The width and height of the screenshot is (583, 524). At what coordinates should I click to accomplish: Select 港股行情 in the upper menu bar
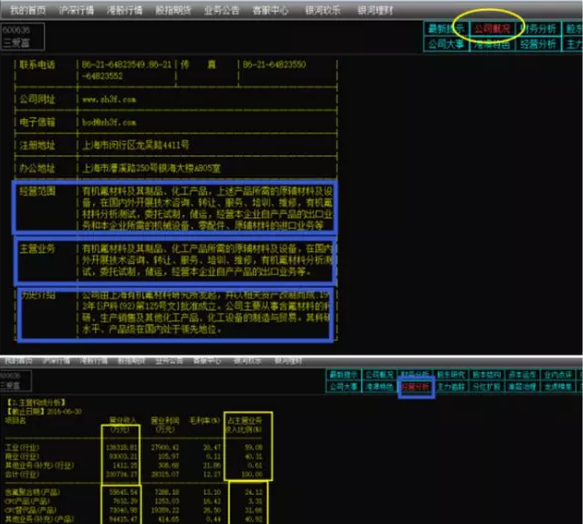click(x=125, y=10)
